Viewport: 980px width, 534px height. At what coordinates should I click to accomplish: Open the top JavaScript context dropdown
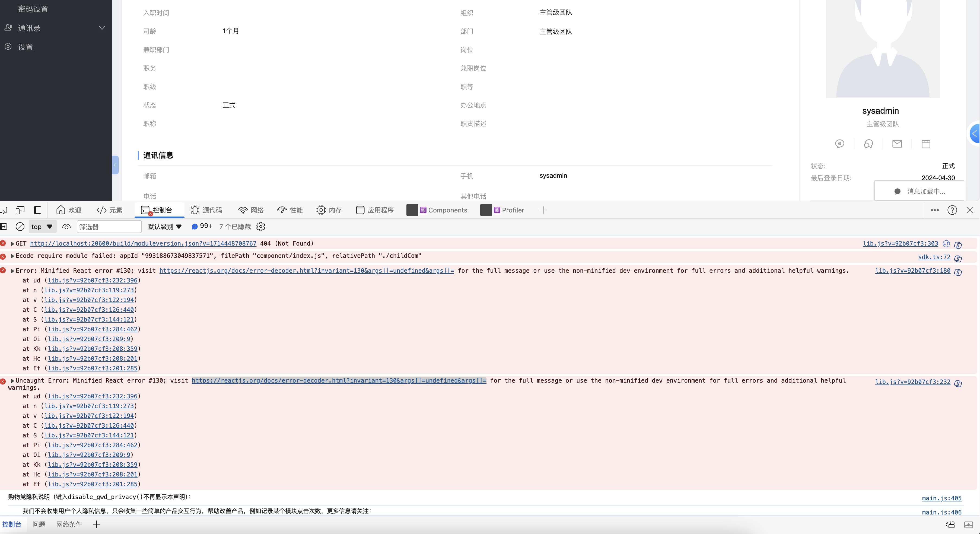pyautogui.click(x=42, y=227)
